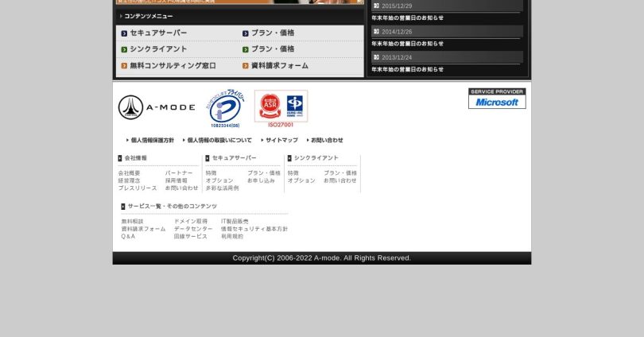The width and height of the screenshot is (644, 337).
Task: Open お問い合わせ under the 会社情報 section
Action: click(x=181, y=188)
